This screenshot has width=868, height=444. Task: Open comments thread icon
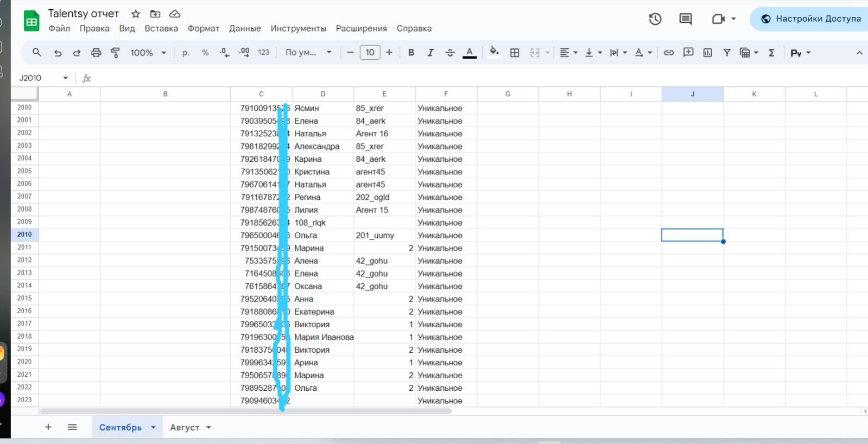coord(686,19)
